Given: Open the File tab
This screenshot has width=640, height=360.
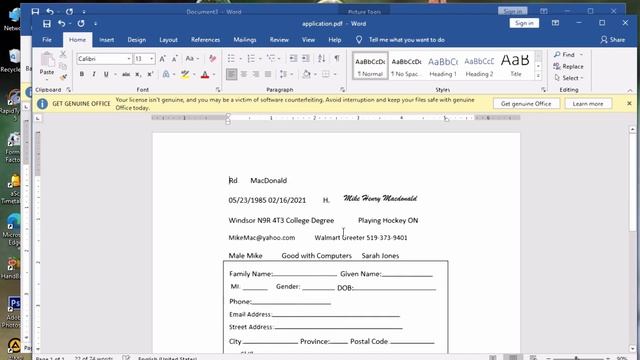Looking at the screenshot, I should (47, 40).
